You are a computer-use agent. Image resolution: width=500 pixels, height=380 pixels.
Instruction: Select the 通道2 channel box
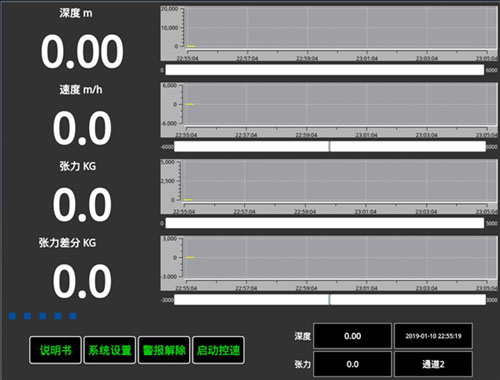(x=433, y=364)
